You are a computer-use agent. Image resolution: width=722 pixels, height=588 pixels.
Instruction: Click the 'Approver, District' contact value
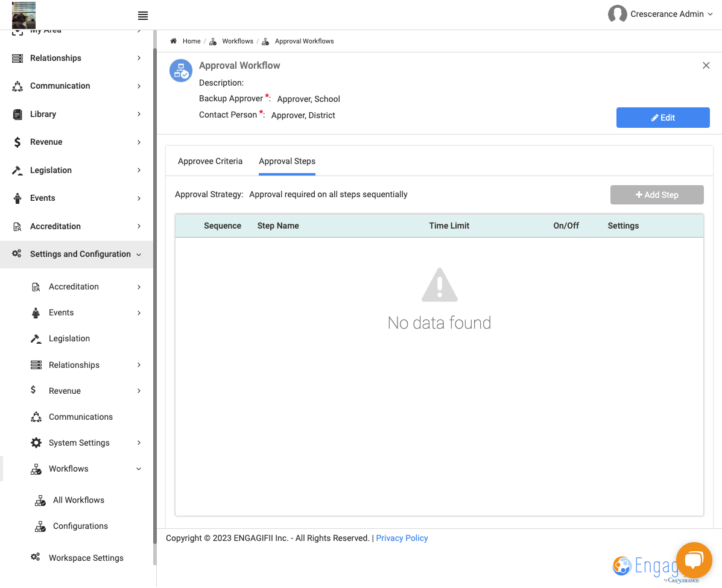[x=303, y=116]
